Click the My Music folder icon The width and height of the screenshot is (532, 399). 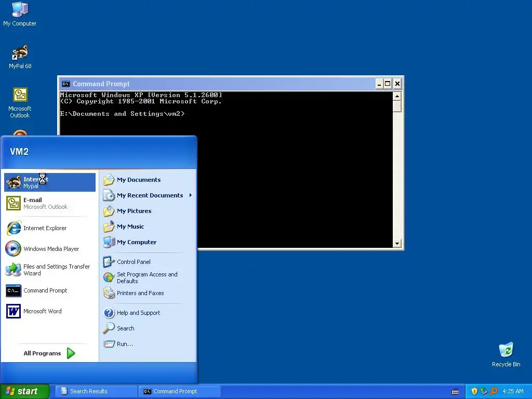click(x=109, y=227)
